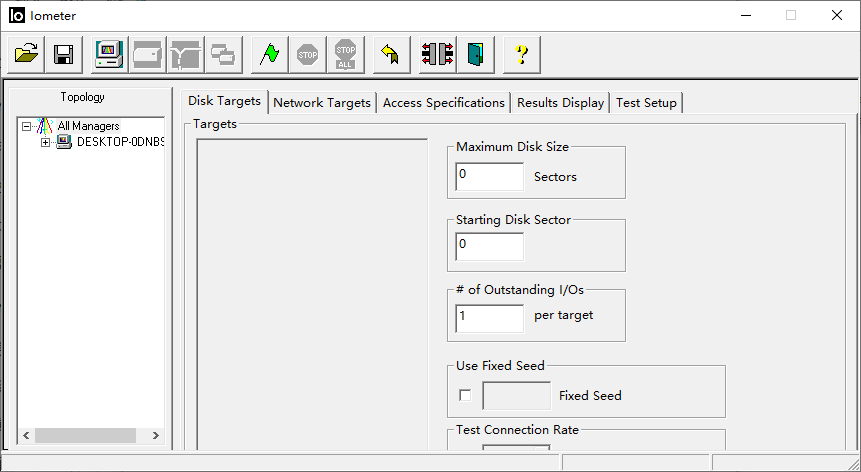Switch to the Network Targets tab

[322, 103]
